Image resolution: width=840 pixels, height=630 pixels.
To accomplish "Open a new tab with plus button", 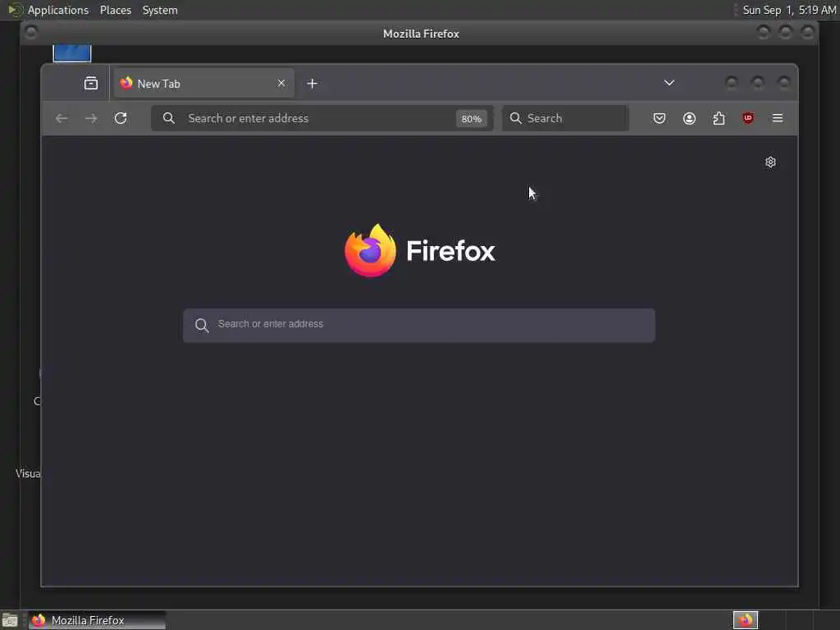I will pyautogui.click(x=313, y=84).
